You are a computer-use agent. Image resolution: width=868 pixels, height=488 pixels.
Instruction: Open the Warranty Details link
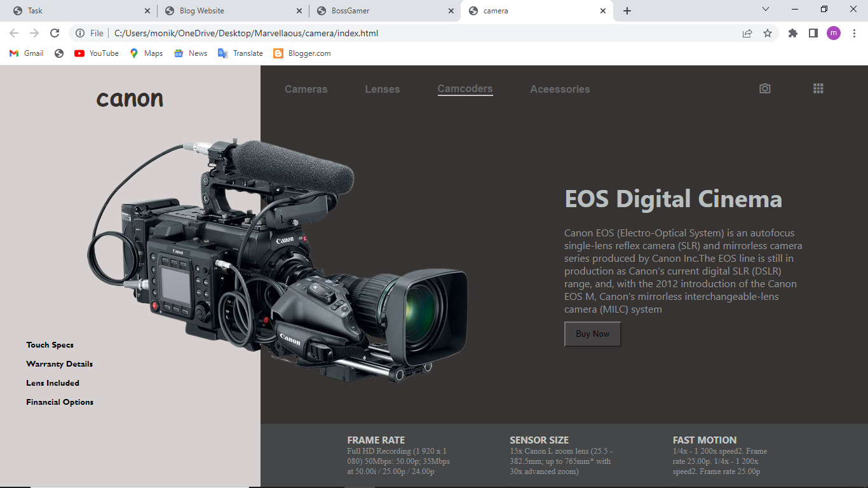click(x=60, y=364)
